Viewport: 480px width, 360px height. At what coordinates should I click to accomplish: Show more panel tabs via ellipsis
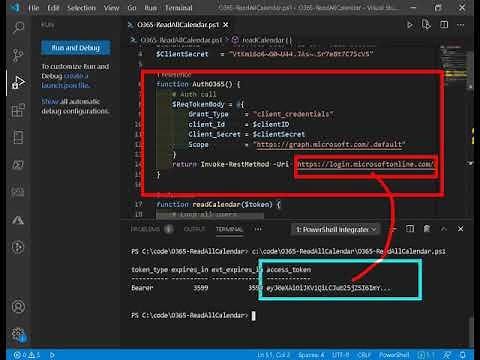pyautogui.click(x=258, y=229)
